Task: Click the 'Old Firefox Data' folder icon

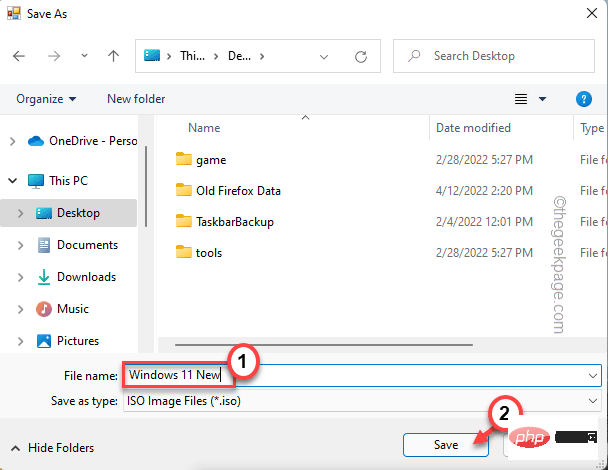Action: pyautogui.click(x=183, y=190)
